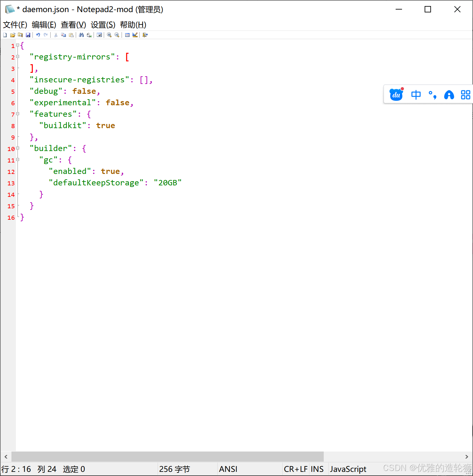Collapse the "builder" block on line 10
This screenshot has width=473, height=476.
click(18, 148)
